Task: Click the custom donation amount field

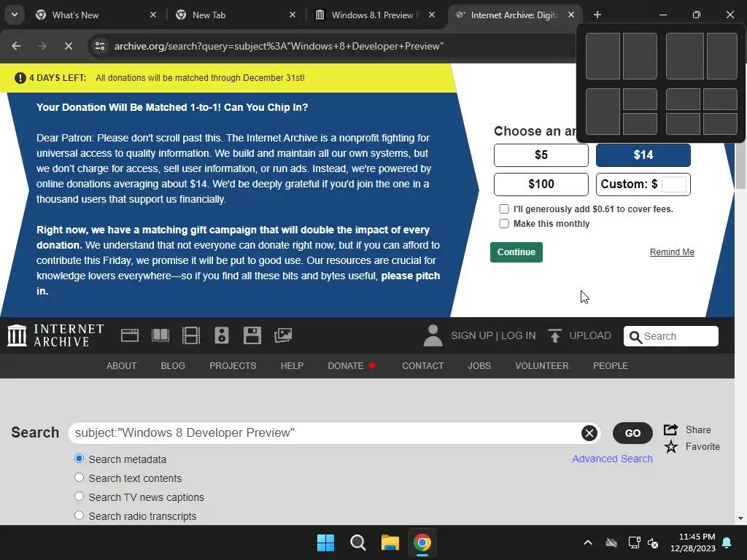Action: [673, 184]
